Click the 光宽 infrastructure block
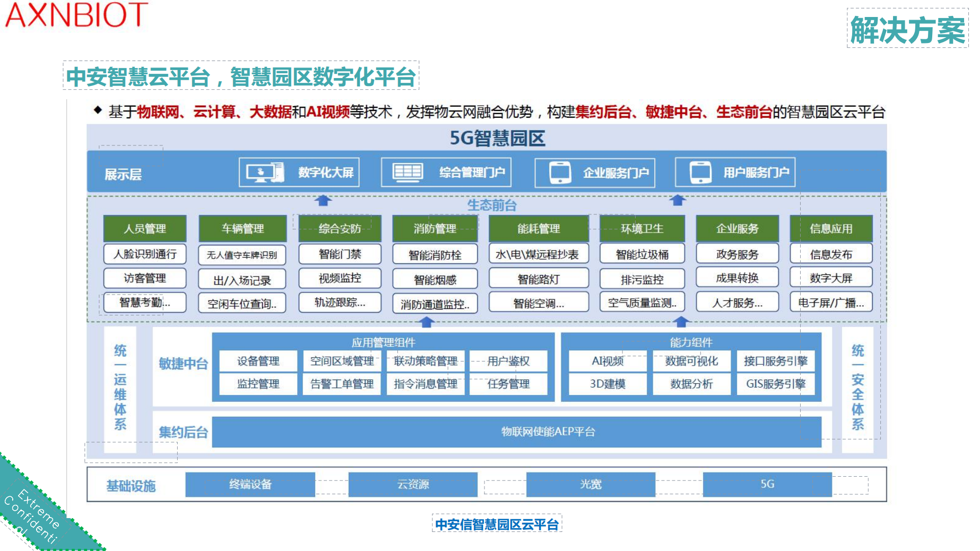The width and height of the screenshot is (980, 551). pos(591,485)
